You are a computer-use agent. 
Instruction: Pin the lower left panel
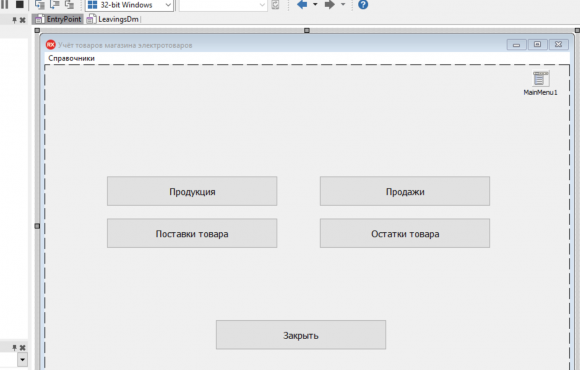14,347
